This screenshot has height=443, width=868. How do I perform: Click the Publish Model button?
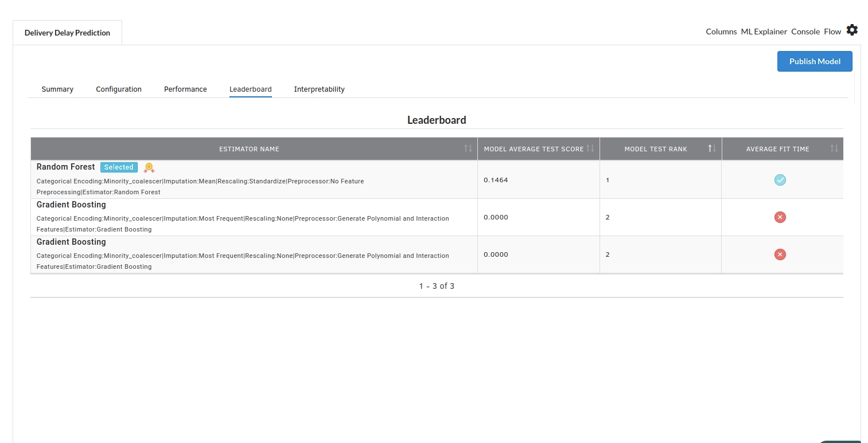pos(815,61)
